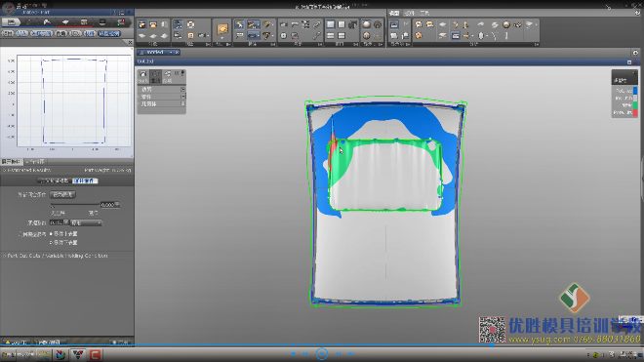Close the plot panel with its X button

coord(130,42)
